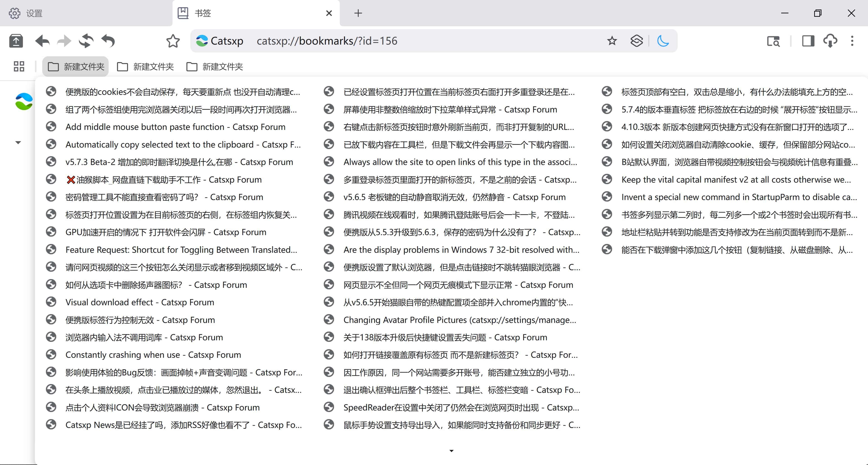Toggle night mode moon icon
Screen dimensions: 868x465
663,41
